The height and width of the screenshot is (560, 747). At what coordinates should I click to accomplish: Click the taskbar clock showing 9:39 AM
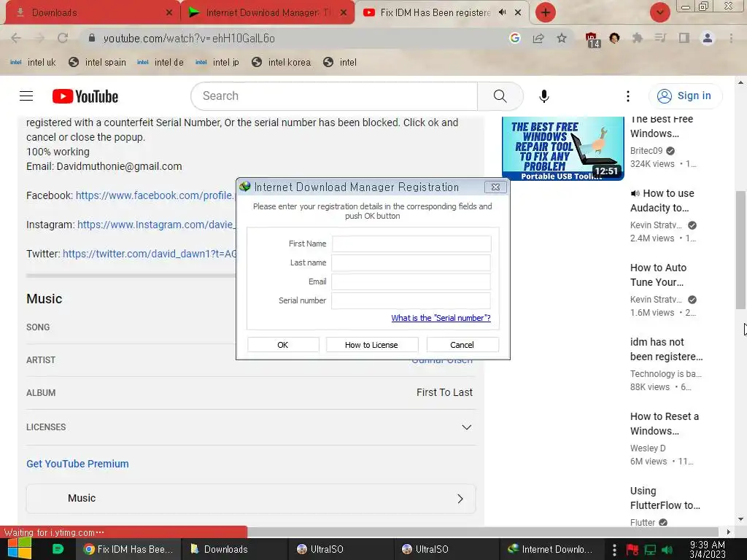tap(708, 550)
